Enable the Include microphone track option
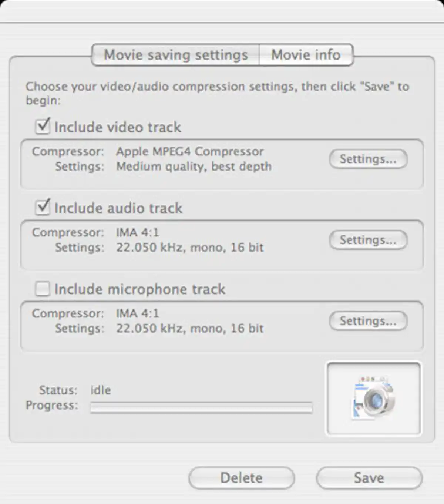Viewport: 444px width, 504px height. coord(42,289)
